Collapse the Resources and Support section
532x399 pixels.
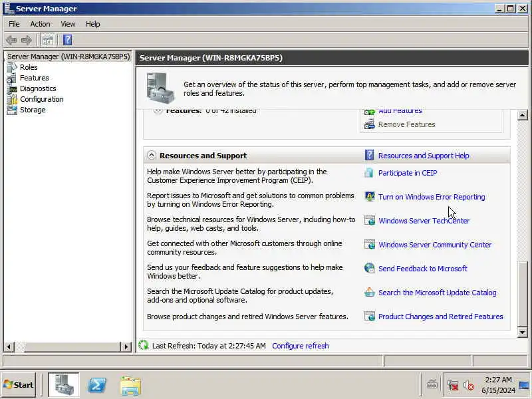point(152,156)
